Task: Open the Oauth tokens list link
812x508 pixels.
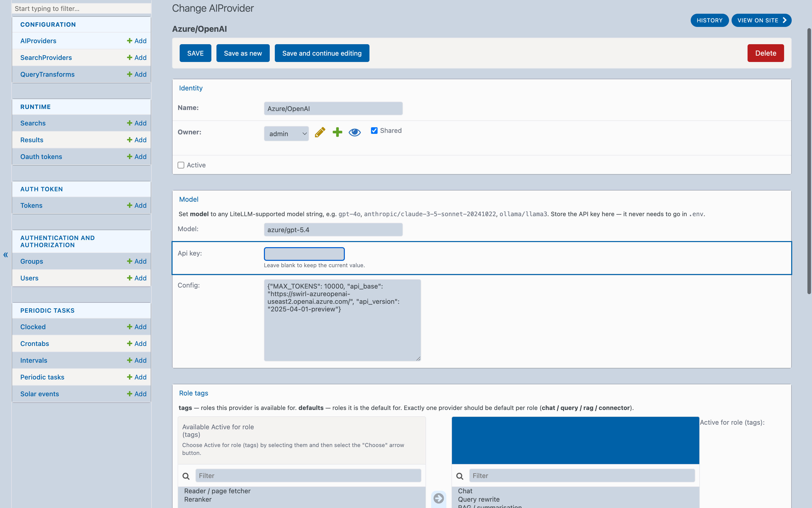Action: [41, 156]
